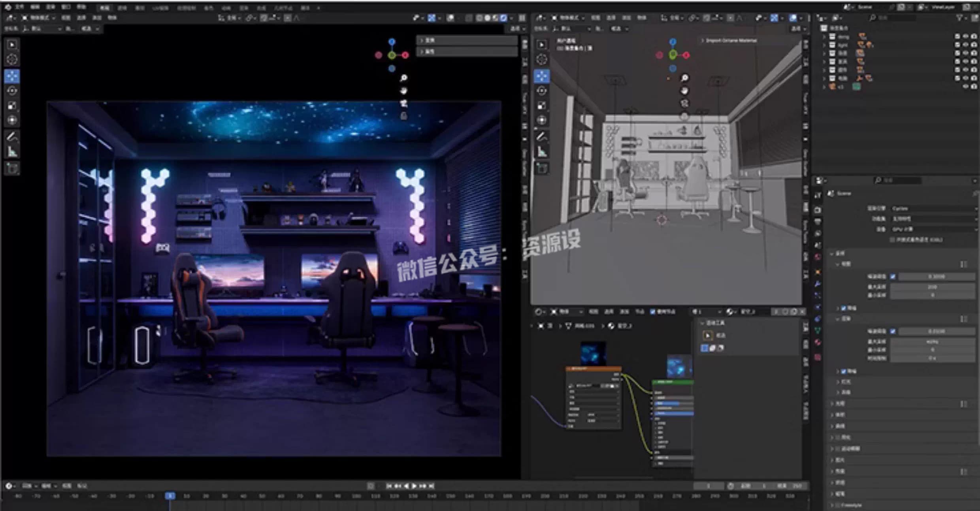Disable render camera icon of light collection
This screenshot has width=980, height=511.
point(974,45)
